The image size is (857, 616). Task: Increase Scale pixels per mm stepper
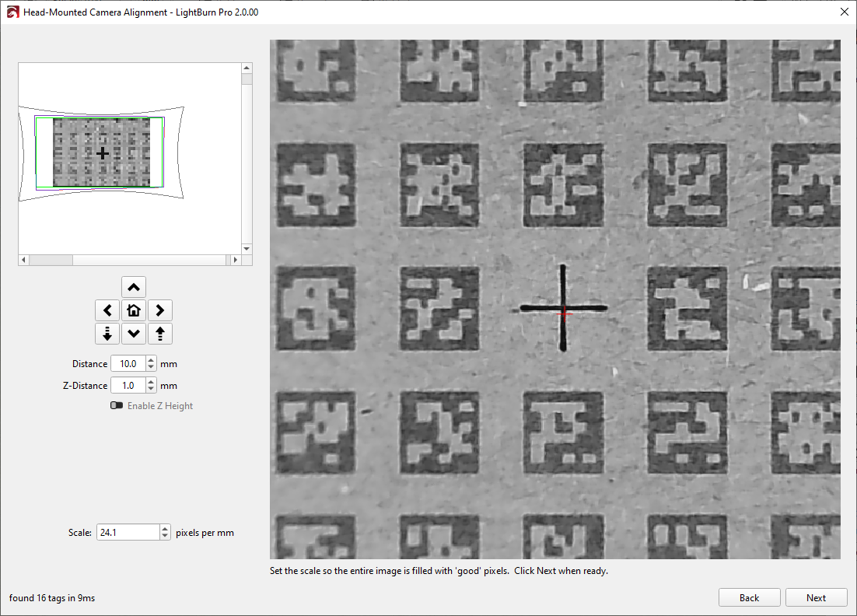(x=165, y=529)
